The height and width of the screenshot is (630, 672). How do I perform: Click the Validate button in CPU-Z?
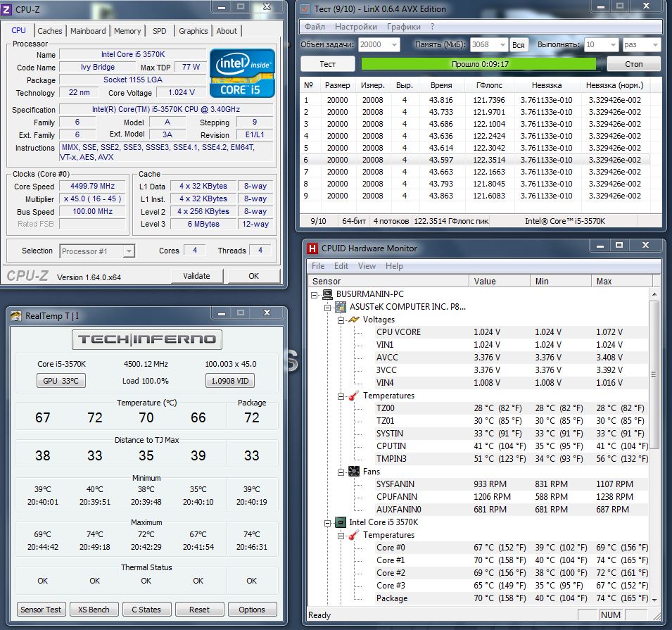[196, 276]
